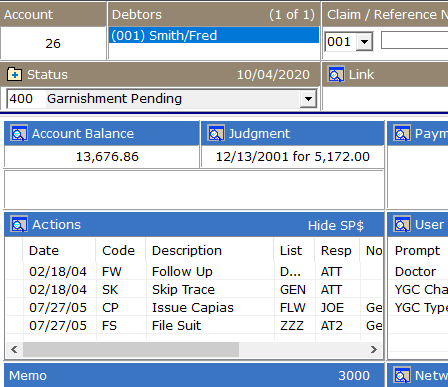The width and height of the screenshot is (448, 387).
Task: Click the Status folder plus icon
Action: pyautogui.click(x=15, y=75)
